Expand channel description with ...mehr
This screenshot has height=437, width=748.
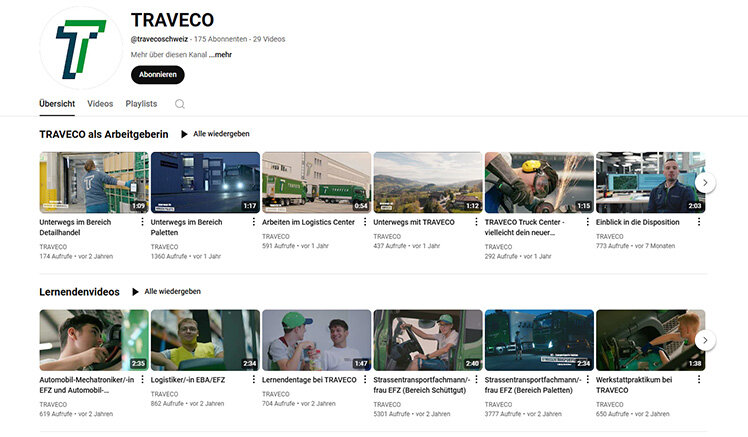[x=220, y=54]
